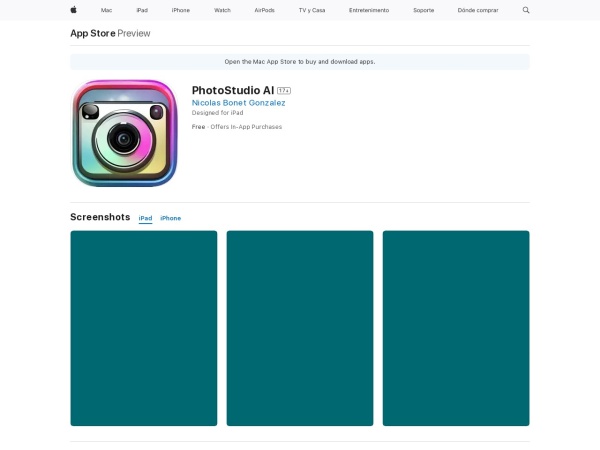
Task: Switch to the iPhone screenshots tab
Action: tap(170, 218)
